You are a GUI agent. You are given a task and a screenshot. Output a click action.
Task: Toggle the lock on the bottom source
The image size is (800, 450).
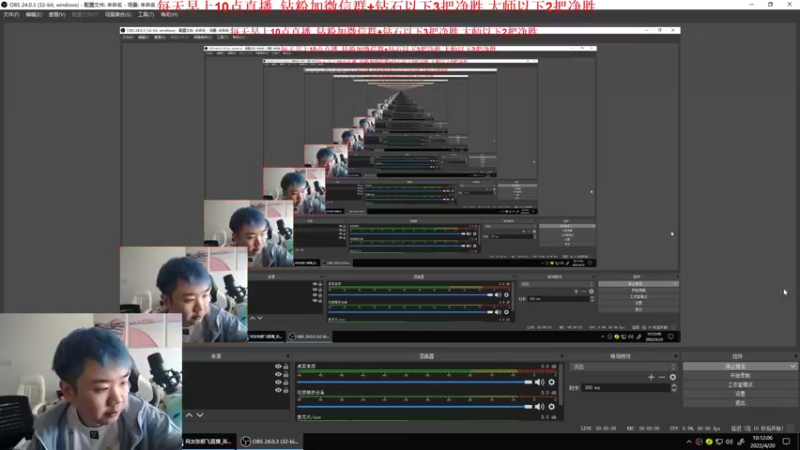pyautogui.click(x=286, y=390)
